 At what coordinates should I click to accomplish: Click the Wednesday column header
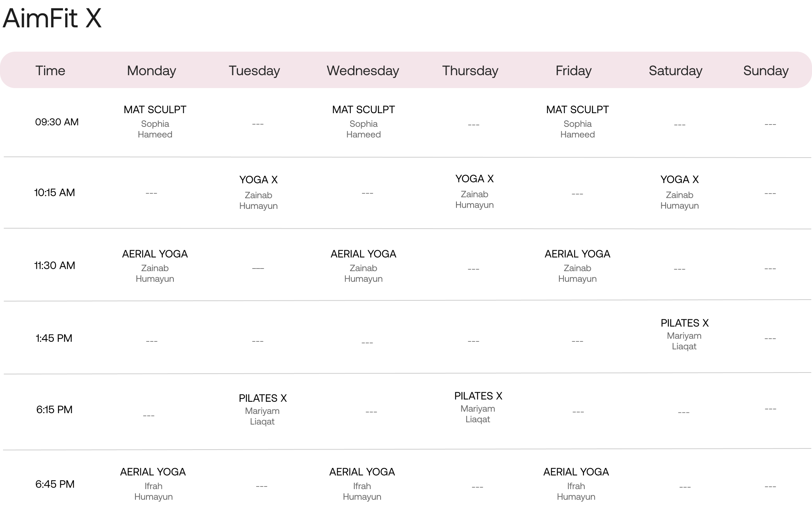pos(363,71)
